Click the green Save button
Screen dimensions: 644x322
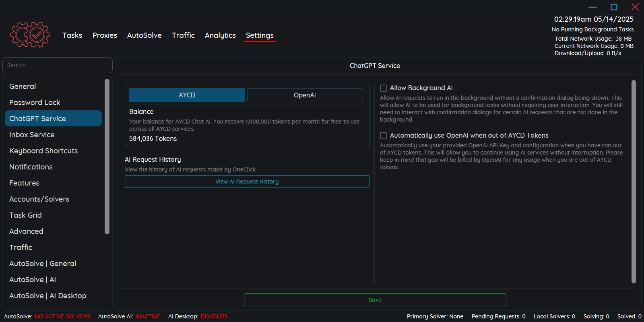(x=375, y=300)
